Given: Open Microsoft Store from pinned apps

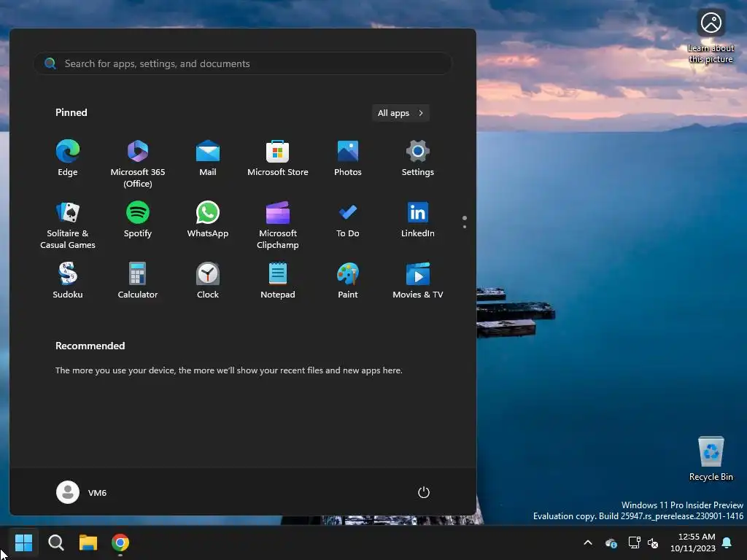Looking at the screenshot, I should click(278, 158).
